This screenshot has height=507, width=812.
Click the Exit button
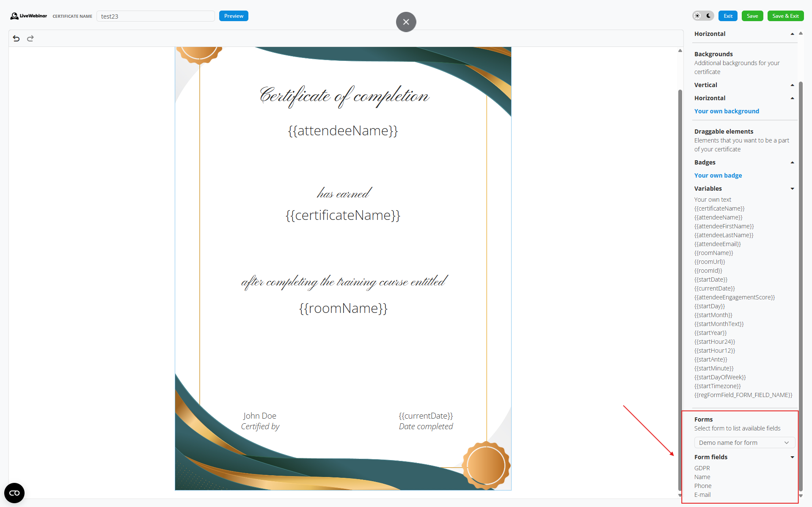click(728, 16)
